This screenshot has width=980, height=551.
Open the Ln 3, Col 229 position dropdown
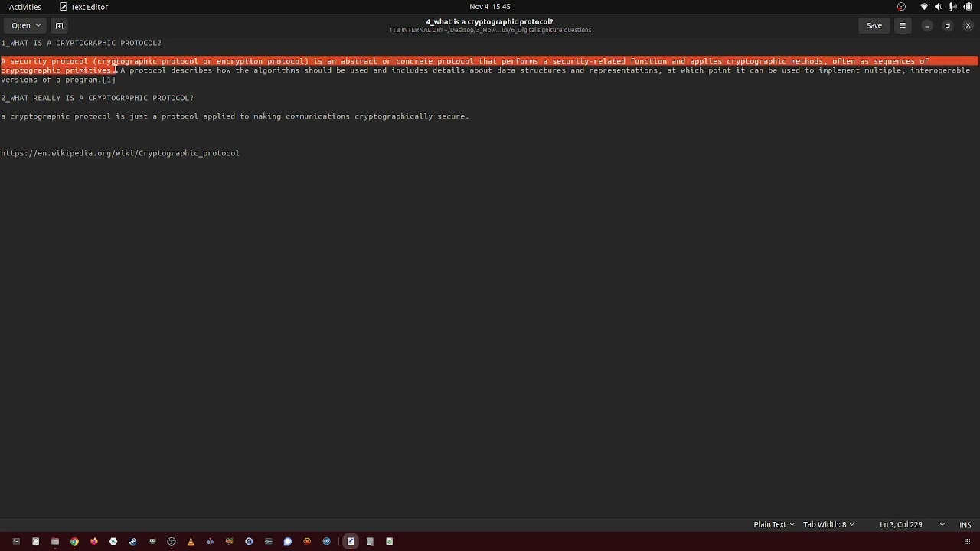tap(911, 524)
